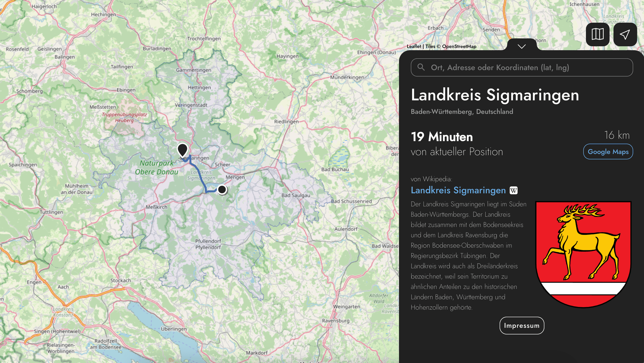
Task: Collapse panel with the chevron down handle
Action: pos(522,46)
